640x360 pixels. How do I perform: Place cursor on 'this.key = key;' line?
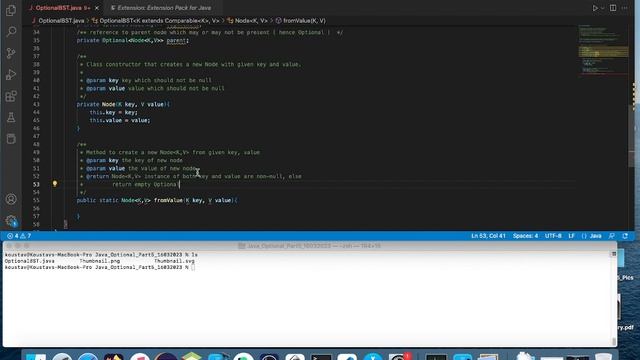click(113, 112)
